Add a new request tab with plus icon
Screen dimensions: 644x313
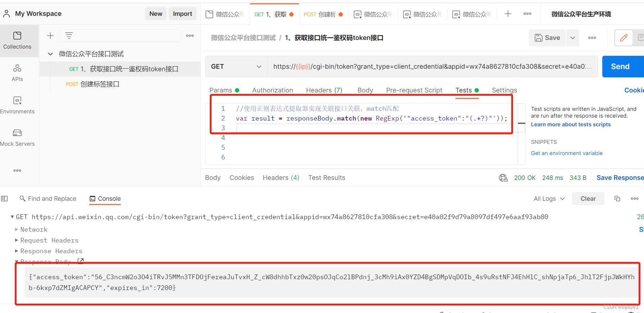point(508,14)
